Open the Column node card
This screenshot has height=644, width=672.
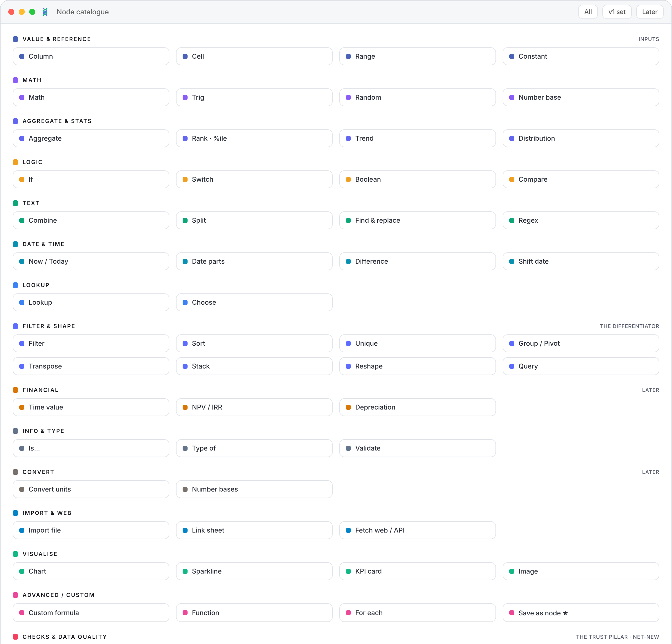[x=91, y=56]
